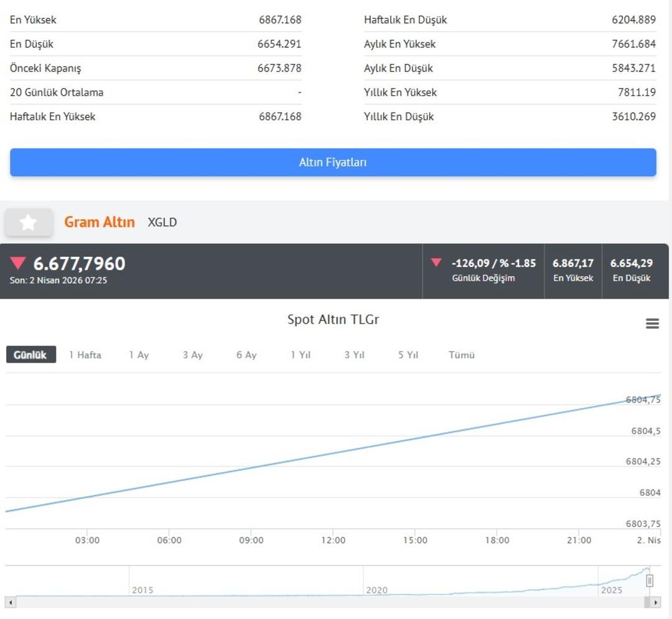The height and width of the screenshot is (619, 672).
Task: Select the Günlük chart range
Action: [x=30, y=355]
